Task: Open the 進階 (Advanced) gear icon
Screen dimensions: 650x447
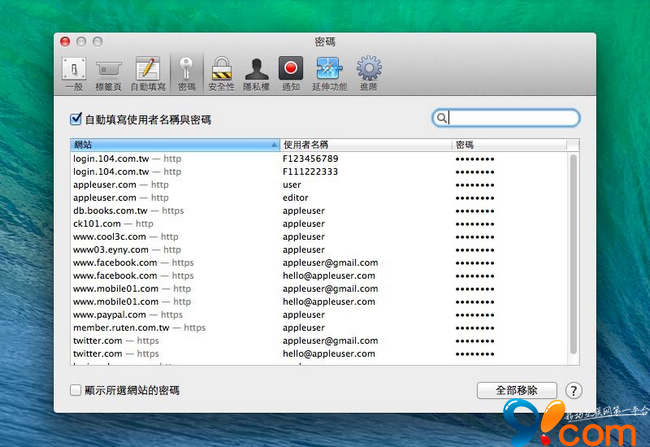Action: [x=369, y=72]
